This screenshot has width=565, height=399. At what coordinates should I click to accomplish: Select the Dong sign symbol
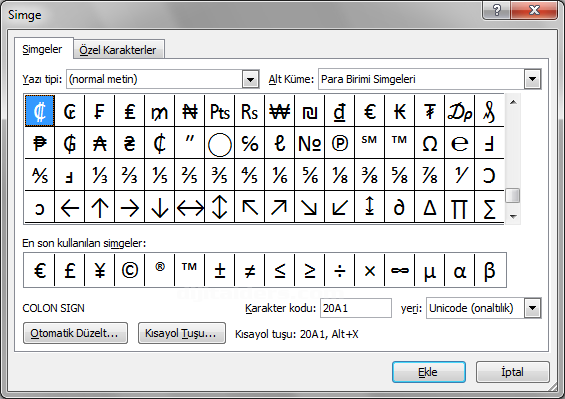coord(339,111)
